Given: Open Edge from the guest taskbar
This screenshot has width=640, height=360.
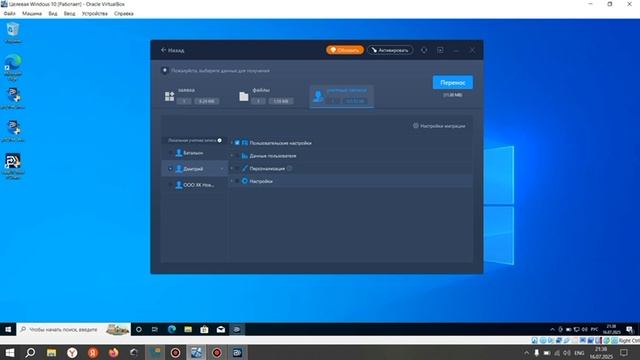Looking at the screenshot, I should [x=171, y=329].
